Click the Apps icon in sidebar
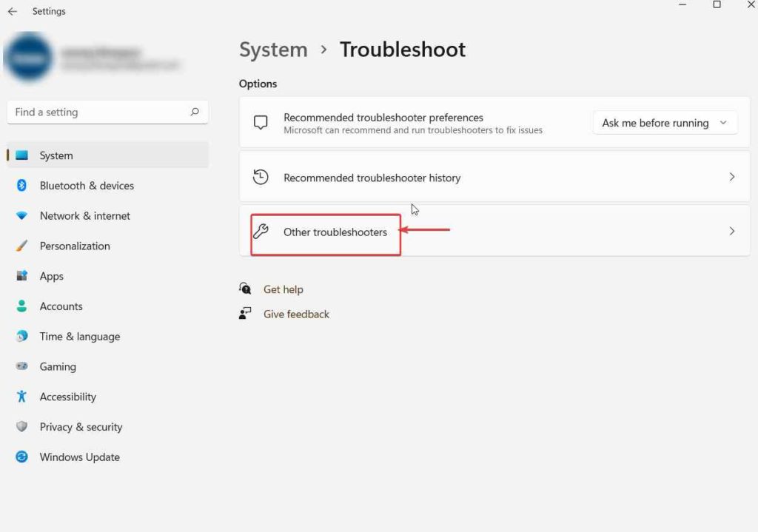Image resolution: width=758 pixels, height=532 pixels. click(21, 275)
